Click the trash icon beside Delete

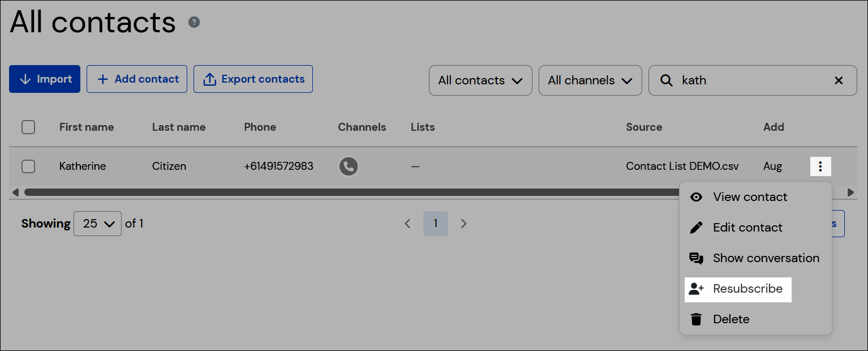click(x=696, y=319)
